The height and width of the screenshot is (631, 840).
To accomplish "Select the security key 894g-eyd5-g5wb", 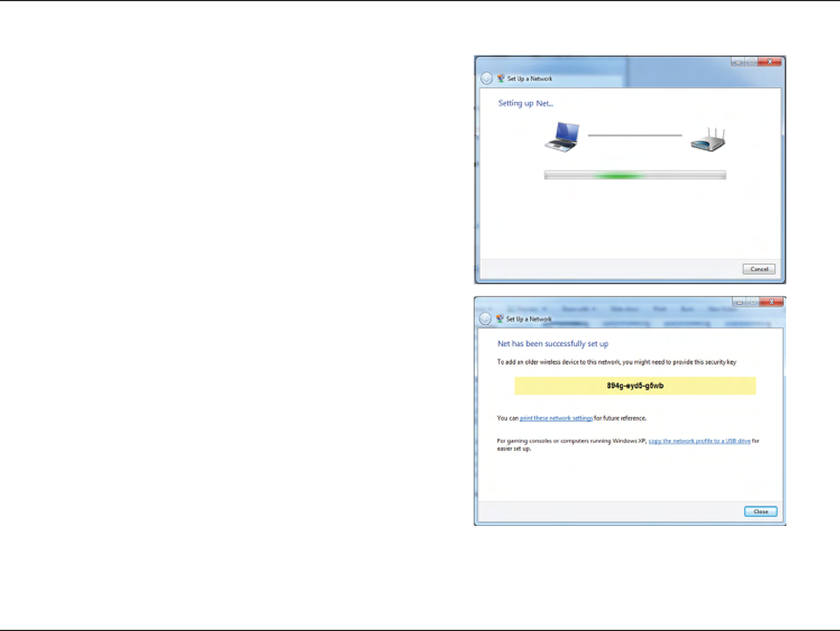I will pyautogui.click(x=635, y=386).
